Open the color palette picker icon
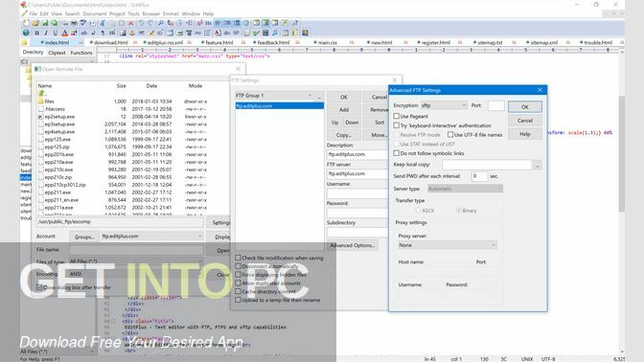This screenshot has width=644, height=362. click(74, 33)
